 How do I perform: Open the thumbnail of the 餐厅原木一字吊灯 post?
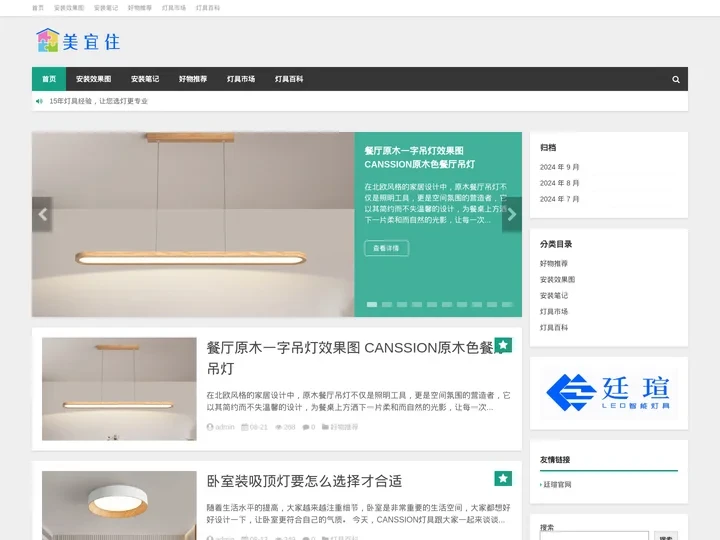click(119, 389)
